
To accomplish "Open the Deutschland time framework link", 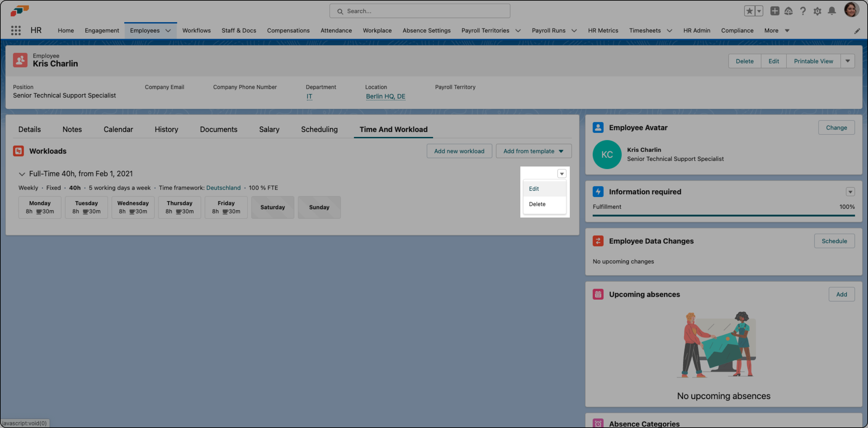I will point(223,188).
